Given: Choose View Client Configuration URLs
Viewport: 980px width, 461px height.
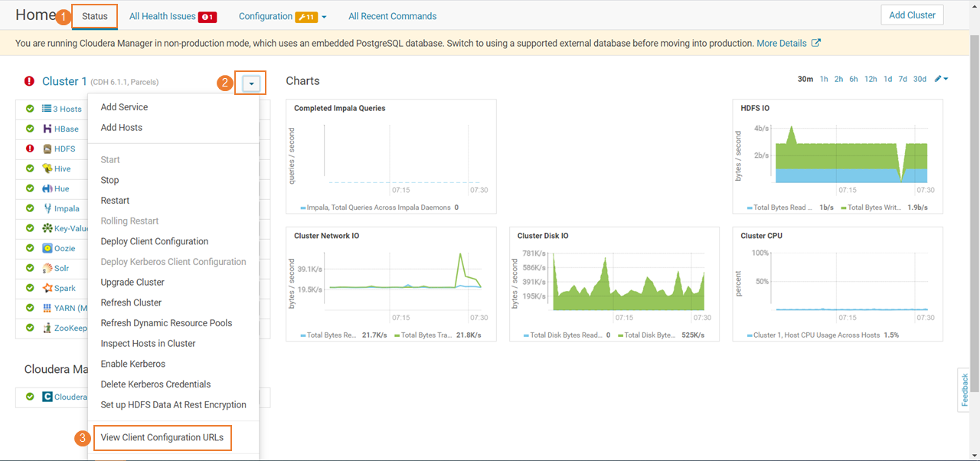Looking at the screenshot, I should (162, 438).
